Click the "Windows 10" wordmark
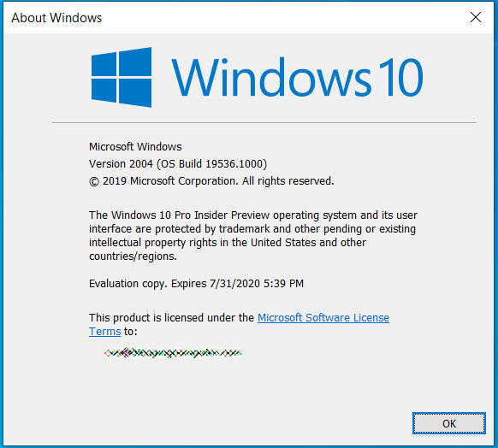 tap(298, 78)
